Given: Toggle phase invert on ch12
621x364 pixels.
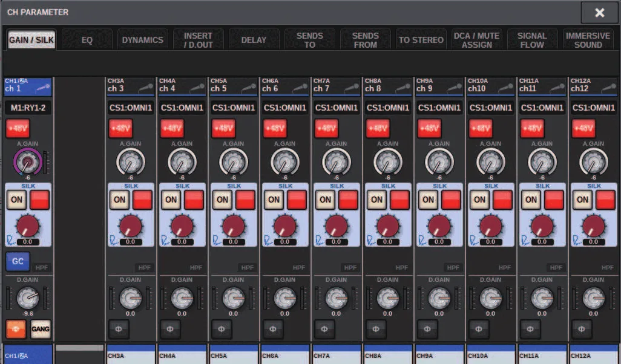Looking at the screenshot, I should [x=582, y=329].
